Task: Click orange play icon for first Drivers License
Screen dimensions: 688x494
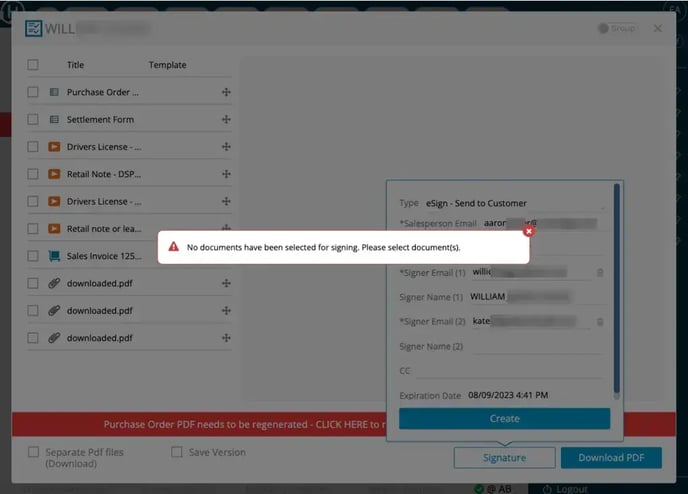Action: tap(54, 147)
